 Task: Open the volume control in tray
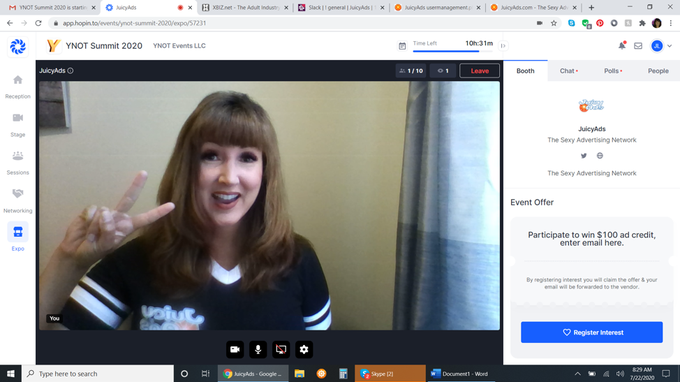(x=620, y=373)
